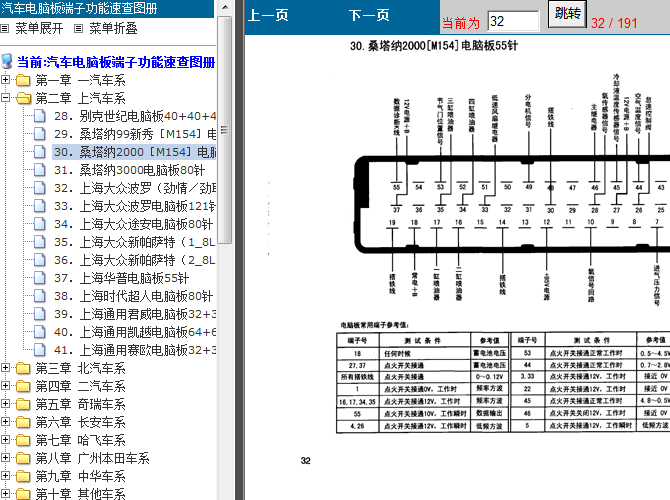The image size is (670, 500).
Task: Go to previous page with 上一页
Action: 268,16
